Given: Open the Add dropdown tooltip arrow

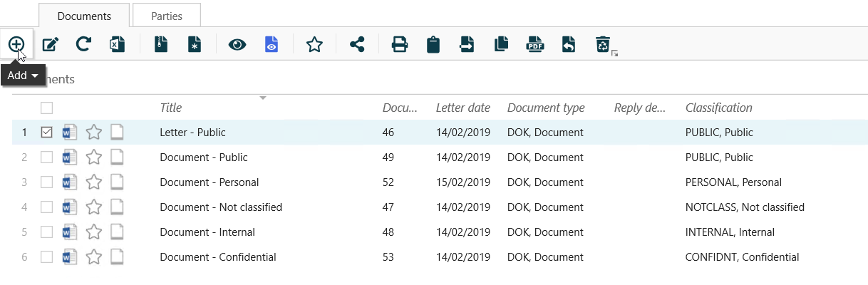Looking at the screenshot, I should point(34,76).
